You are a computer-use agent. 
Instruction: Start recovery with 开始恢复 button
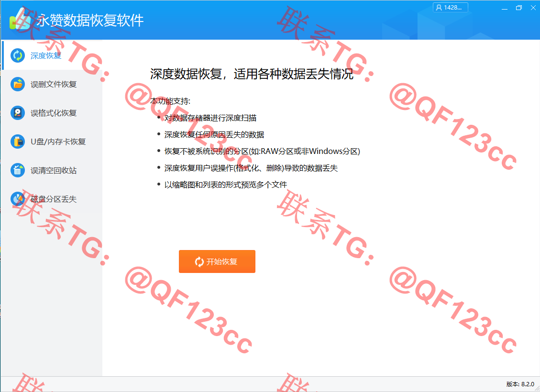[x=217, y=261]
